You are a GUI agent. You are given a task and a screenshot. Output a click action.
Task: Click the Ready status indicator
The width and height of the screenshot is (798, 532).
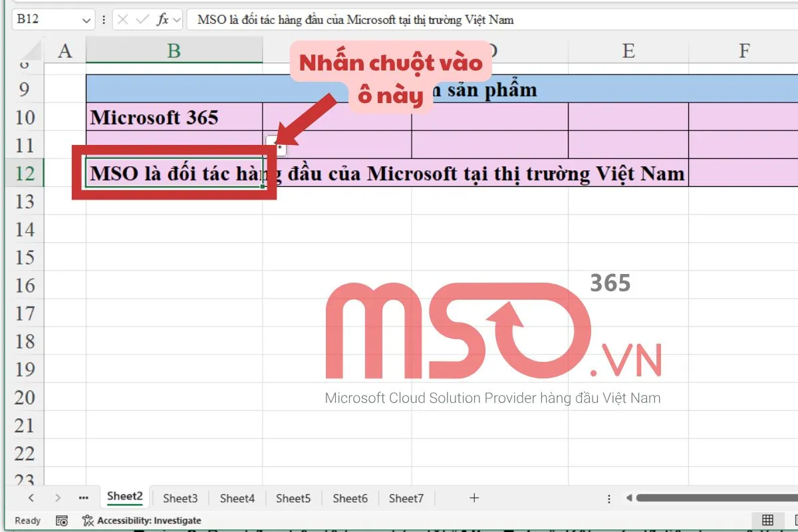click(27, 521)
